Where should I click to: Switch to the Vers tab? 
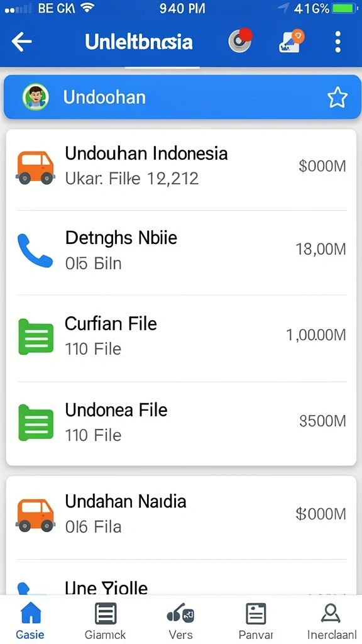click(x=180, y=620)
